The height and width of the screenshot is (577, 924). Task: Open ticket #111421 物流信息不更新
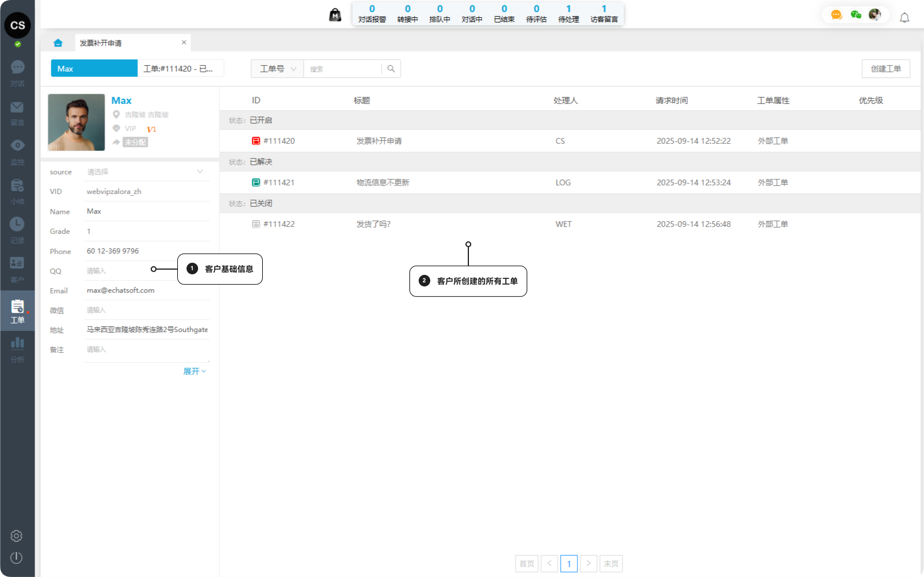coord(382,183)
